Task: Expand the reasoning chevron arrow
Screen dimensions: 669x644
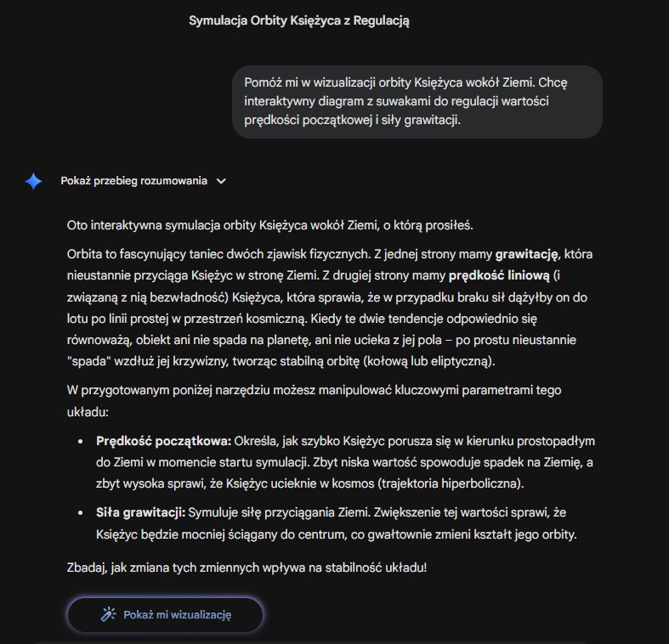Action: [222, 181]
